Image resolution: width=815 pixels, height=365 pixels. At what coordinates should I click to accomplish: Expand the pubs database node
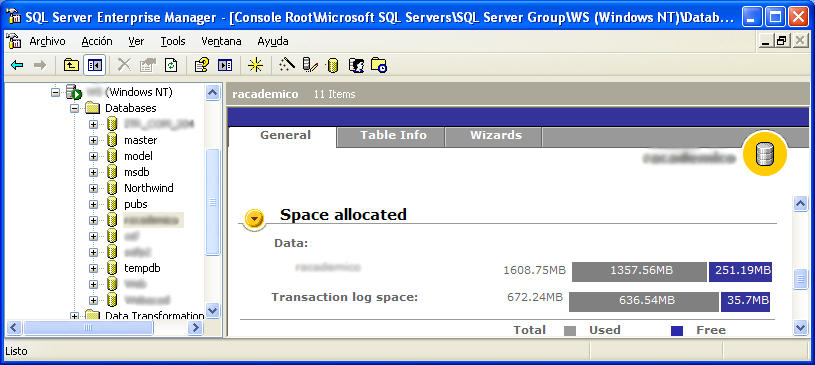(x=93, y=204)
